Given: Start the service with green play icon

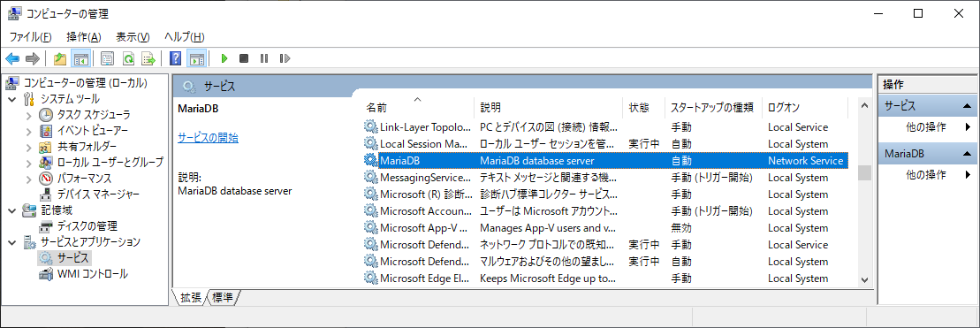Looking at the screenshot, I should (x=224, y=58).
